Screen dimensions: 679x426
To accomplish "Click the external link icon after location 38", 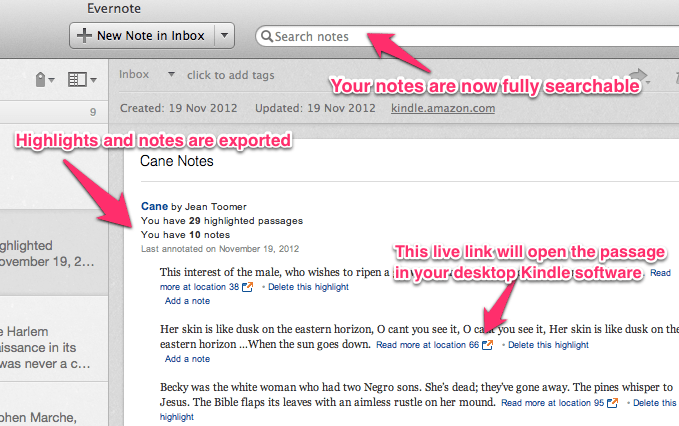I will [x=246, y=287].
